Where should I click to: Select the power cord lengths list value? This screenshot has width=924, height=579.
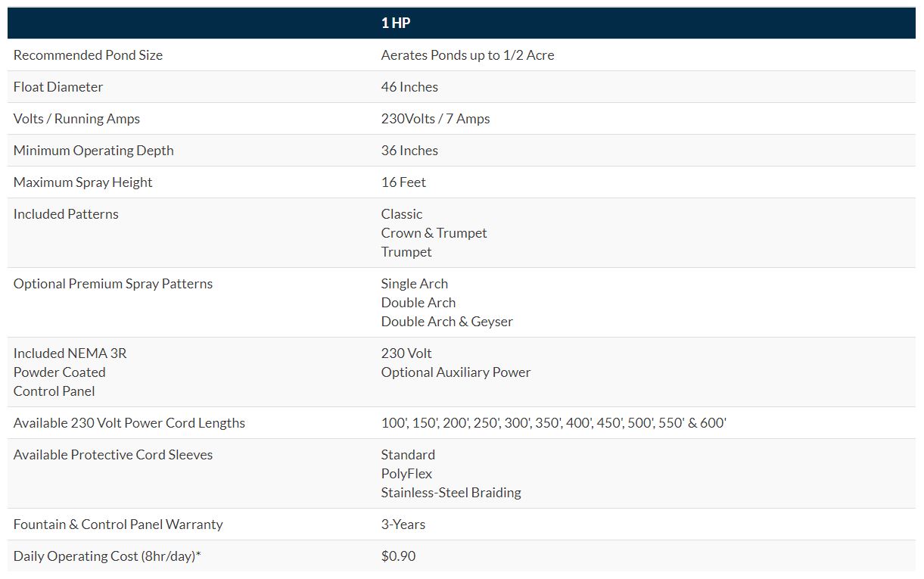(x=553, y=423)
